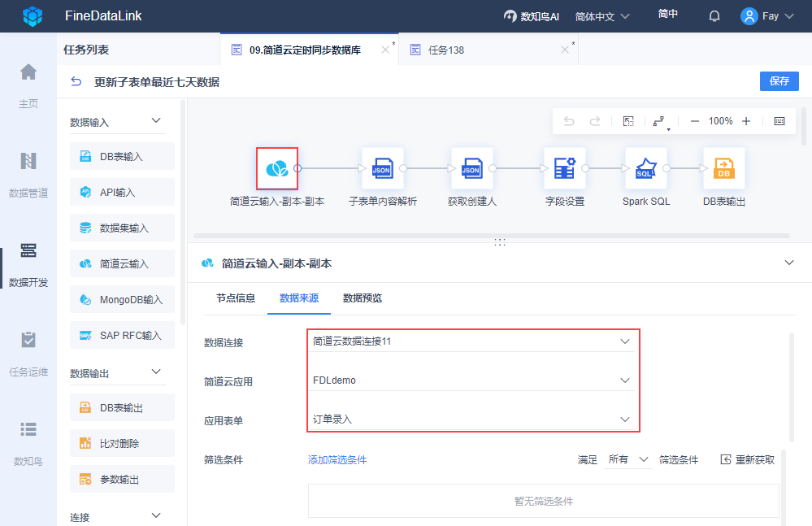The image size is (812, 526).
Task: Click the panel resize handle dots
Action: (500, 241)
